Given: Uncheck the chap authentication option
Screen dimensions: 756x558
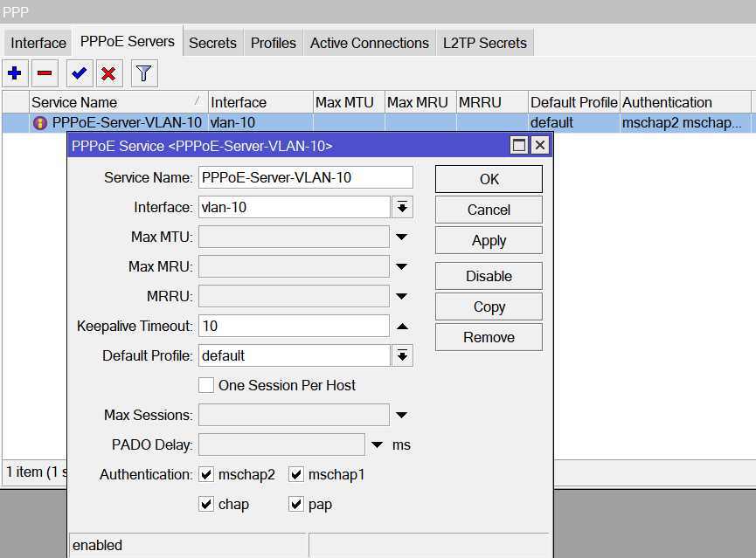Looking at the screenshot, I should tap(206, 505).
